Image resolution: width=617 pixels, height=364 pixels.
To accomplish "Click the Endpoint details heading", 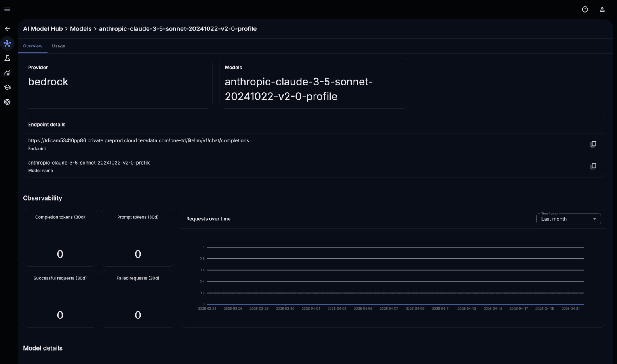I will pyautogui.click(x=47, y=125).
